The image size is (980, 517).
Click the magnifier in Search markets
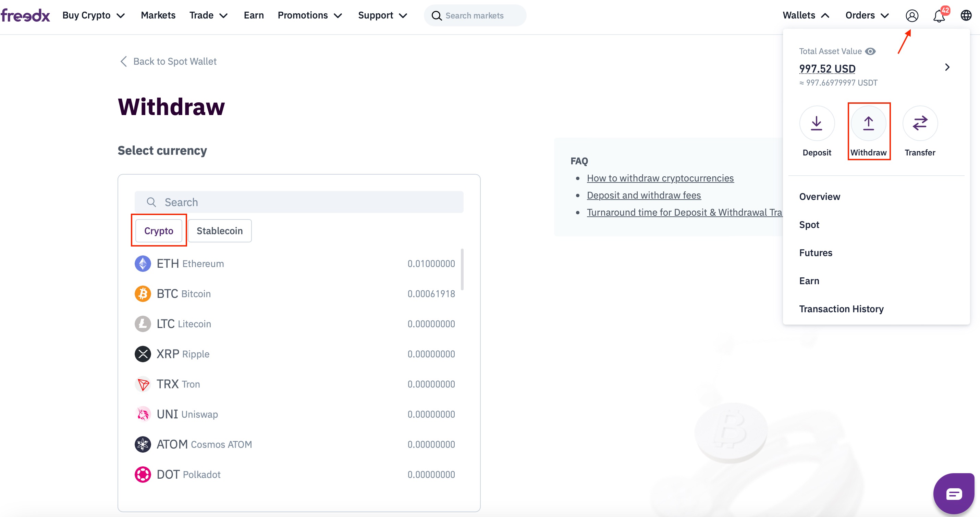(x=436, y=16)
